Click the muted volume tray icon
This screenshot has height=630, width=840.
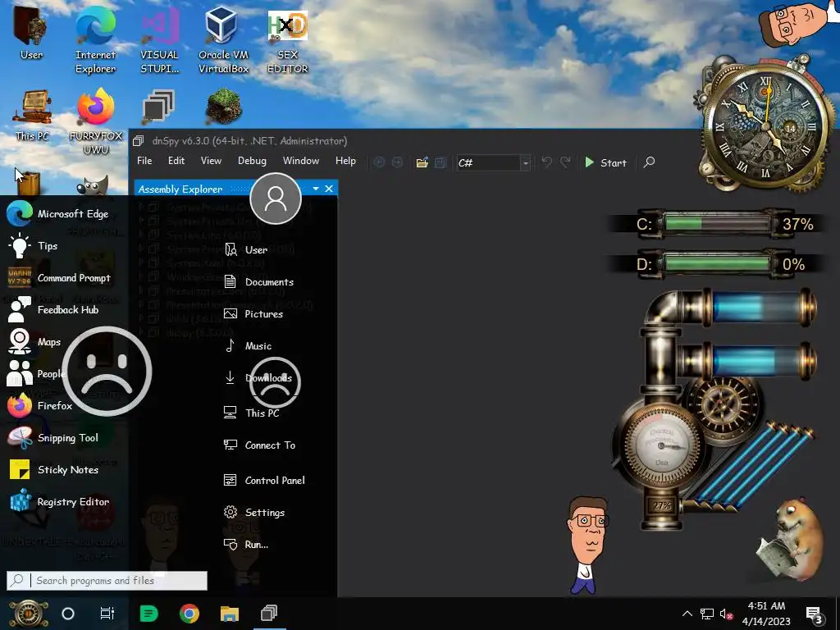726,614
